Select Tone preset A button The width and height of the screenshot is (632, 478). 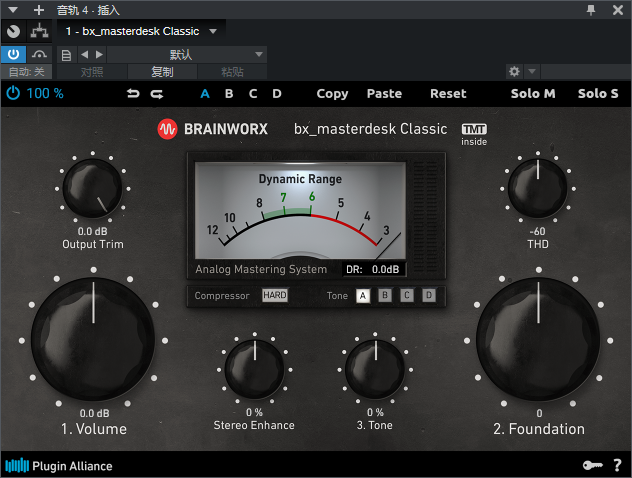coord(363,296)
